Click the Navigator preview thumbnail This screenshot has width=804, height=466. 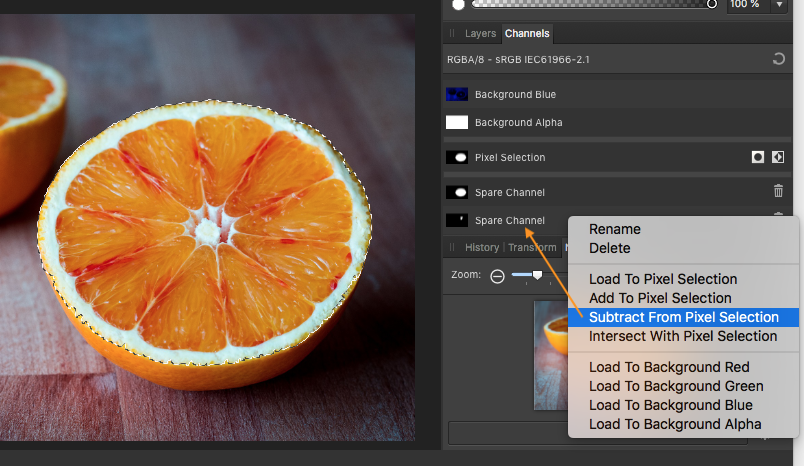coord(551,355)
